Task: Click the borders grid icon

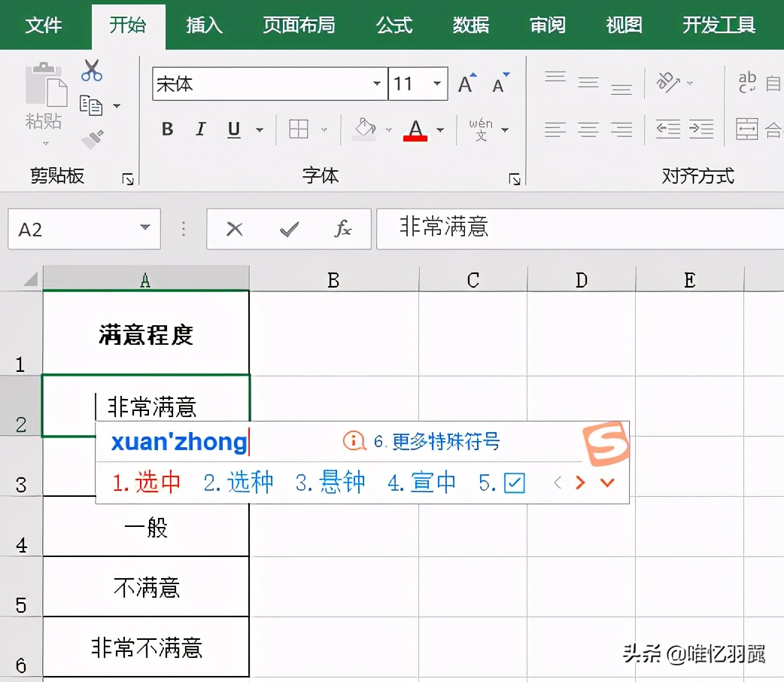Action: coord(299,129)
